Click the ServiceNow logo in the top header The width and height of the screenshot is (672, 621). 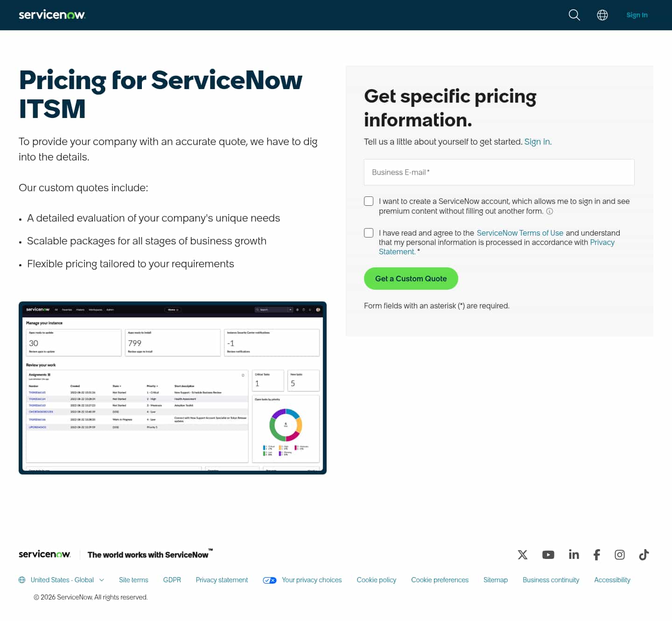(x=52, y=15)
